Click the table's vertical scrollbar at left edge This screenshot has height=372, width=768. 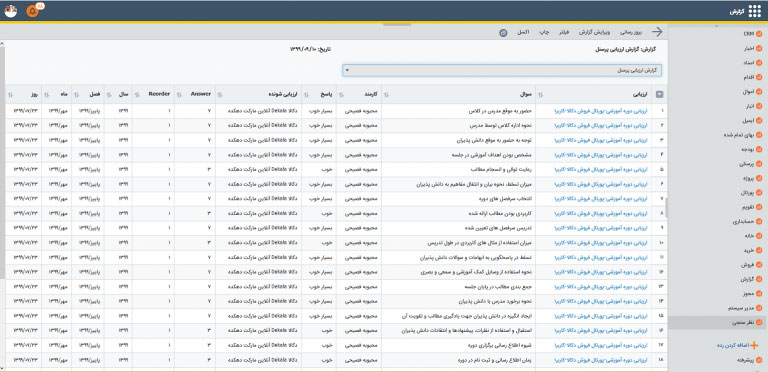point(2,162)
